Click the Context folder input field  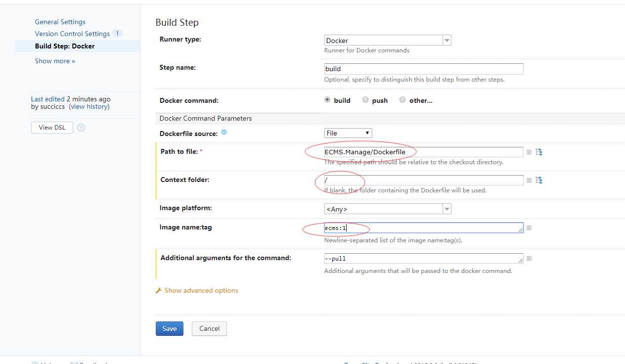pos(424,180)
